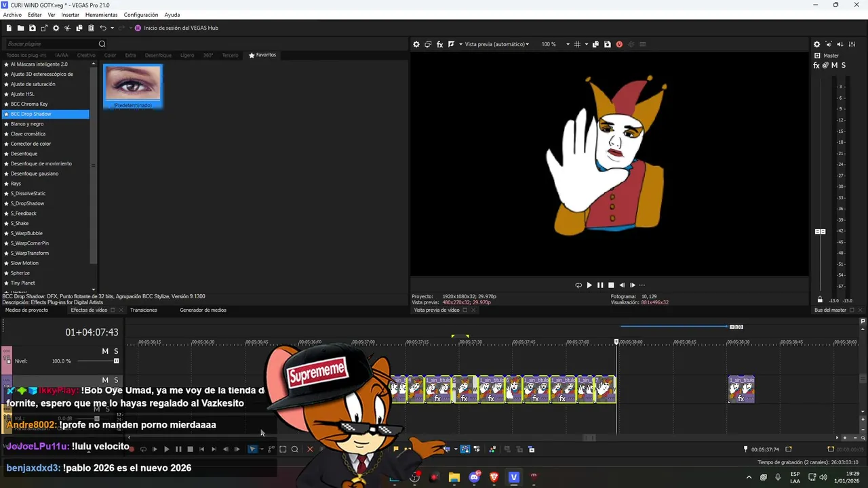Create a new project with the New icon
868x488 pixels.
(9, 28)
